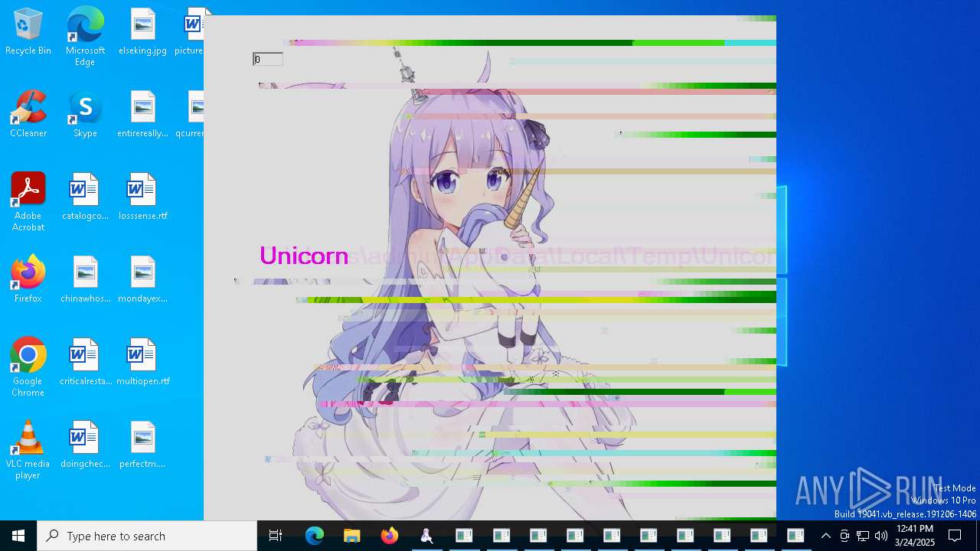Open the Google Chrome desktop shortcut
The width and height of the screenshot is (980, 551).
click(x=28, y=367)
